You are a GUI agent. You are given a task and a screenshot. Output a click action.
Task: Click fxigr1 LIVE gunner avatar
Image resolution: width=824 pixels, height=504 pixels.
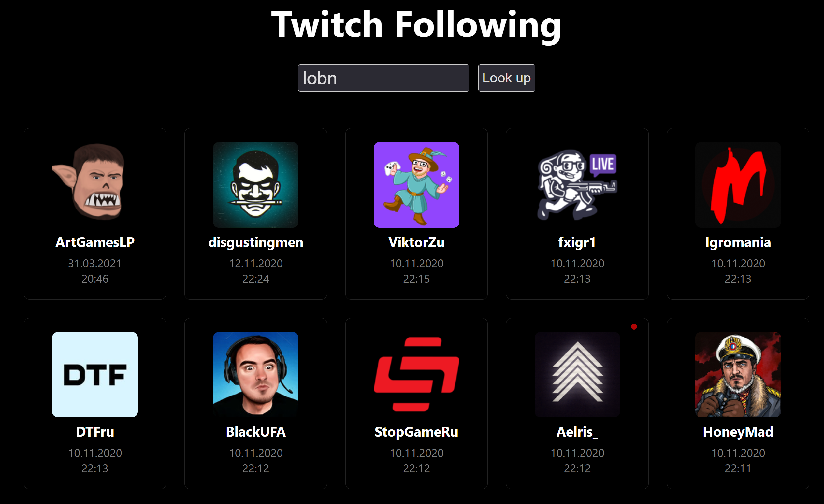577,185
